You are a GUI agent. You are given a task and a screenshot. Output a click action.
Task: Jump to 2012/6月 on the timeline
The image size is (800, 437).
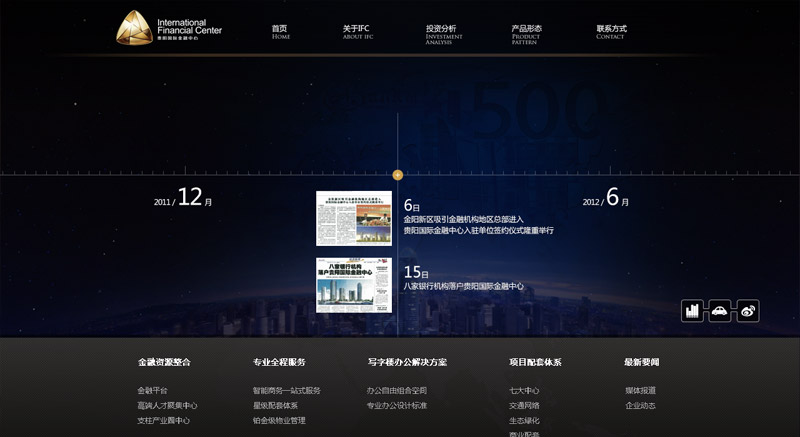tap(606, 197)
